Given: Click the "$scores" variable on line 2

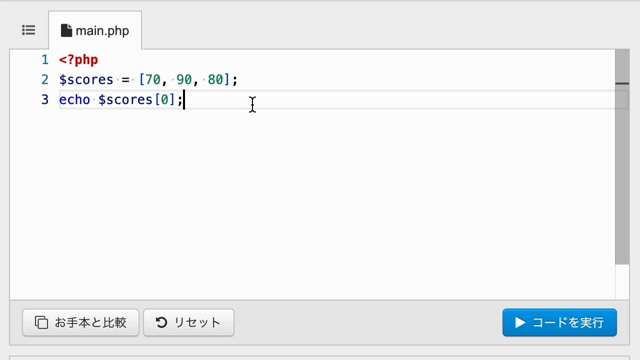Looking at the screenshot, I should [x=86, y=80].
